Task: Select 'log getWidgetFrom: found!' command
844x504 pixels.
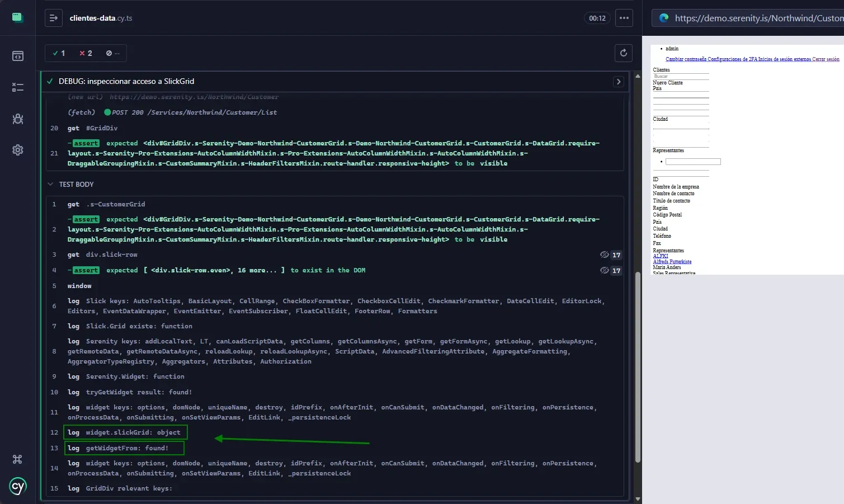Action: point(335,448)
